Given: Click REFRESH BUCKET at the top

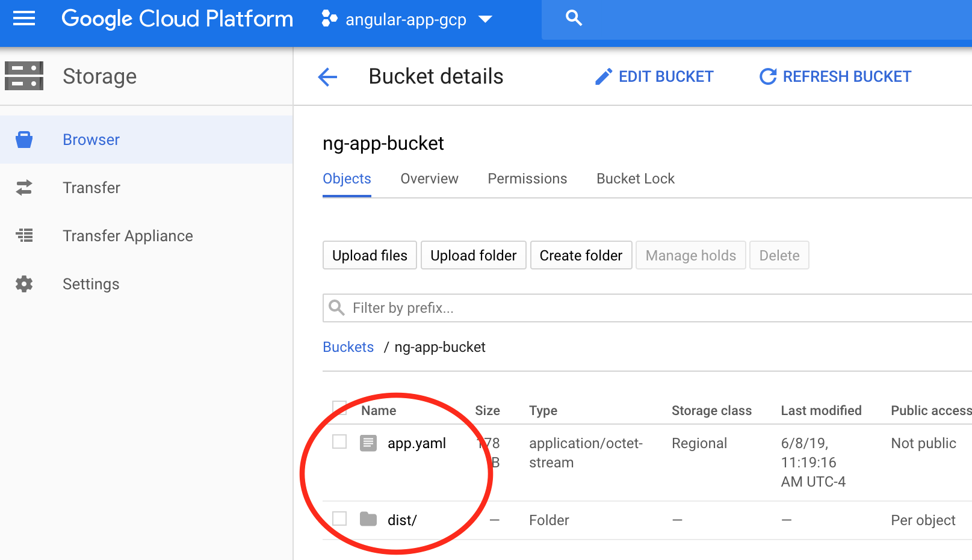Looking at the screenshot, I should pos(835,77).
